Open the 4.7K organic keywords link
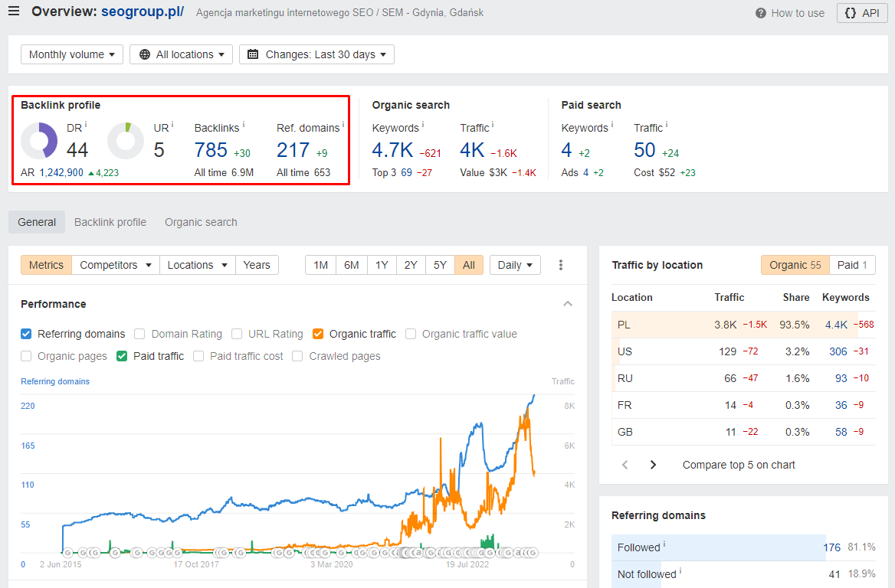The height and width of the screenshot is (588, 895). (x=392, y=150)
